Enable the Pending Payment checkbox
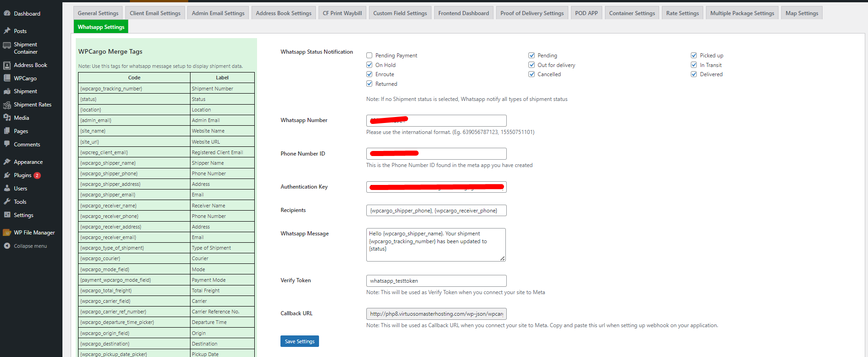Viewport: 868px width, 357px height. 370,56
